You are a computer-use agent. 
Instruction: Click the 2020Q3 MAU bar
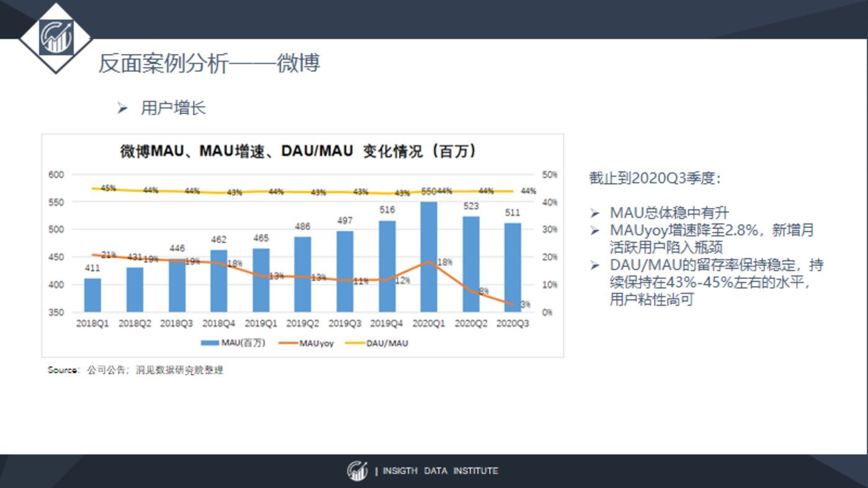coord(513,267)
